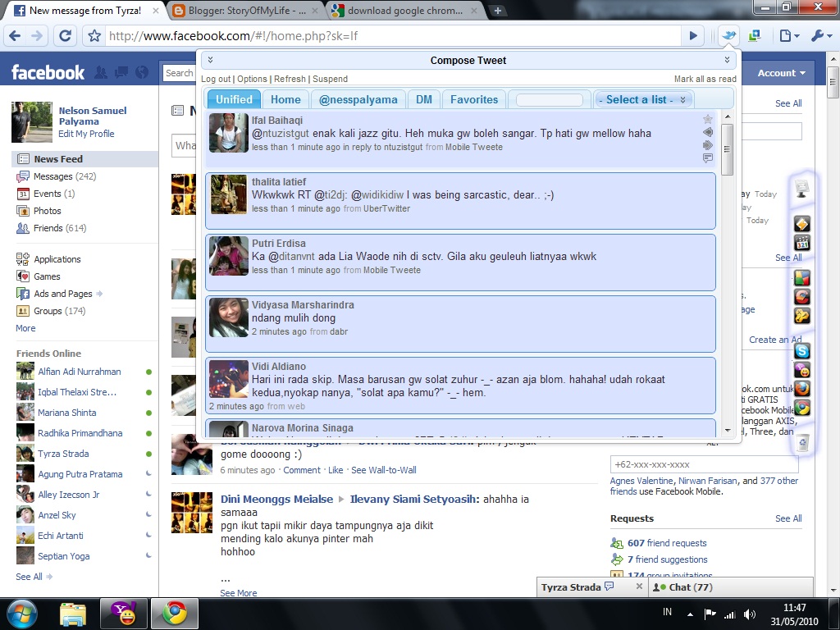This screenshot has height=630, width=840.
Task: Click Edit My Profile link
Action: pyautogui.click(x=86, y=134)
